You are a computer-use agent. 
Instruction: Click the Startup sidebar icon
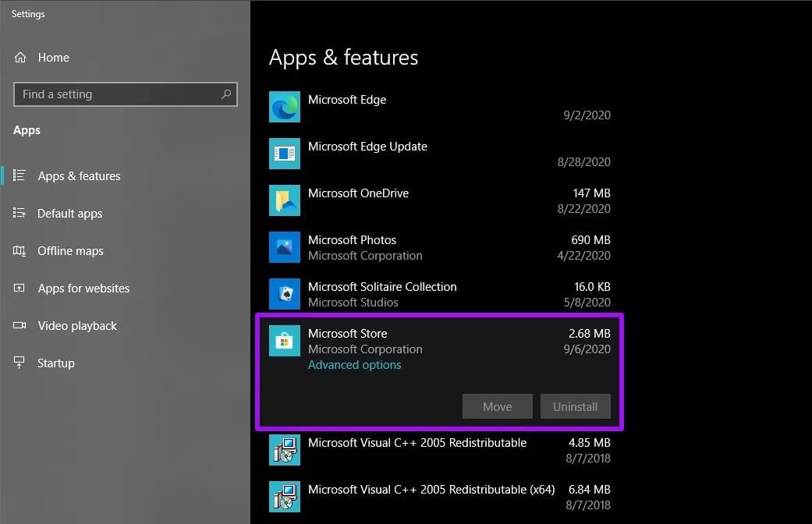20,363
